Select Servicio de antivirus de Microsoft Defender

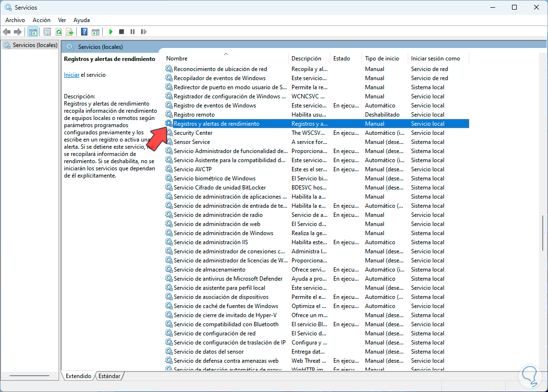228,279
